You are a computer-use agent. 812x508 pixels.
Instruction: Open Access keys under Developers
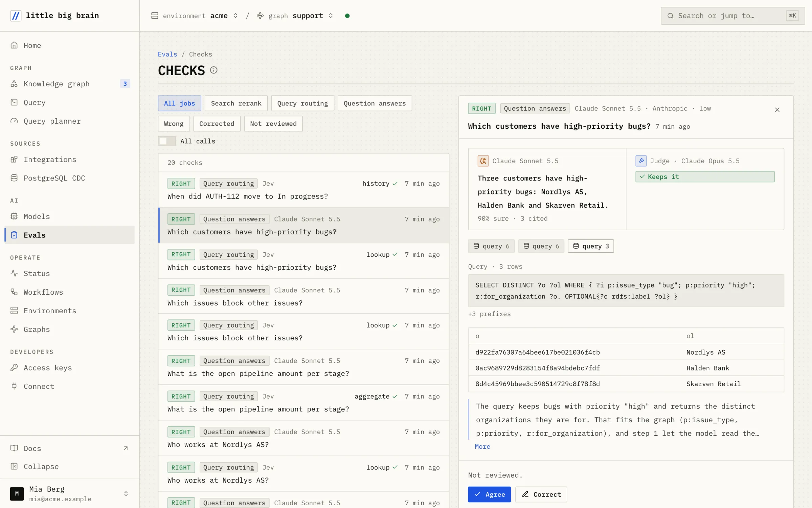pos(69,368)
